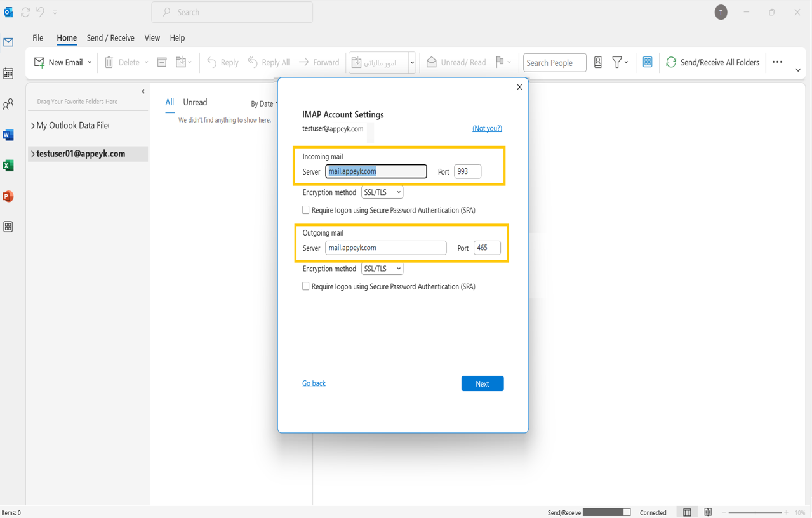
Task: Click the Archive icon in the ribbon
Action: pos(162,62)
